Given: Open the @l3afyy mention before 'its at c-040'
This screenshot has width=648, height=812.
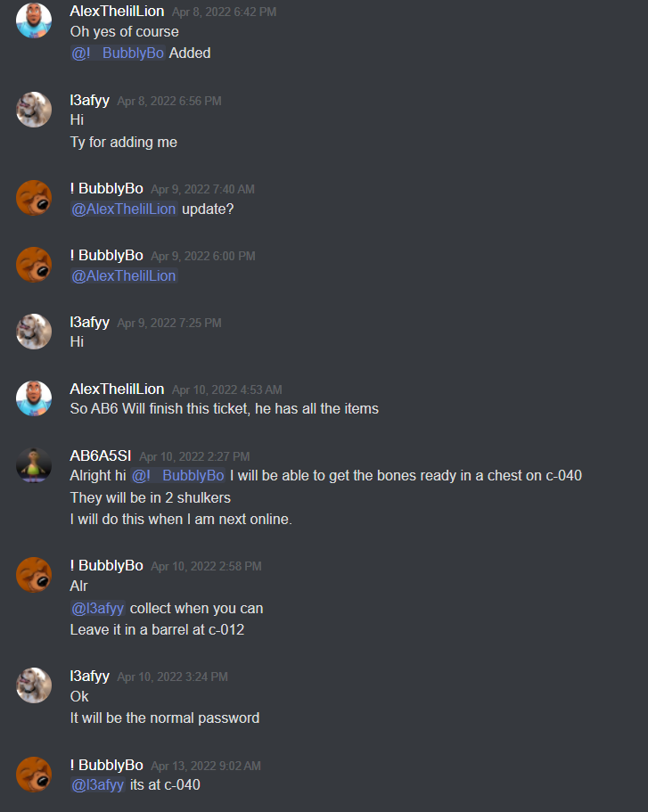Looking at the screenshot, I should click(x=98, y=784).
